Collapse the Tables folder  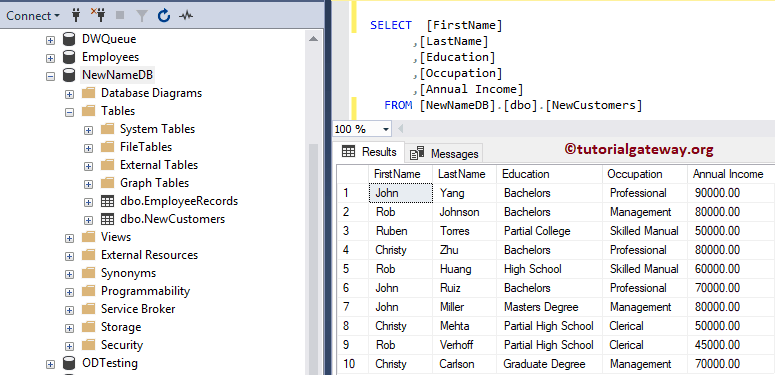point(69,112)
